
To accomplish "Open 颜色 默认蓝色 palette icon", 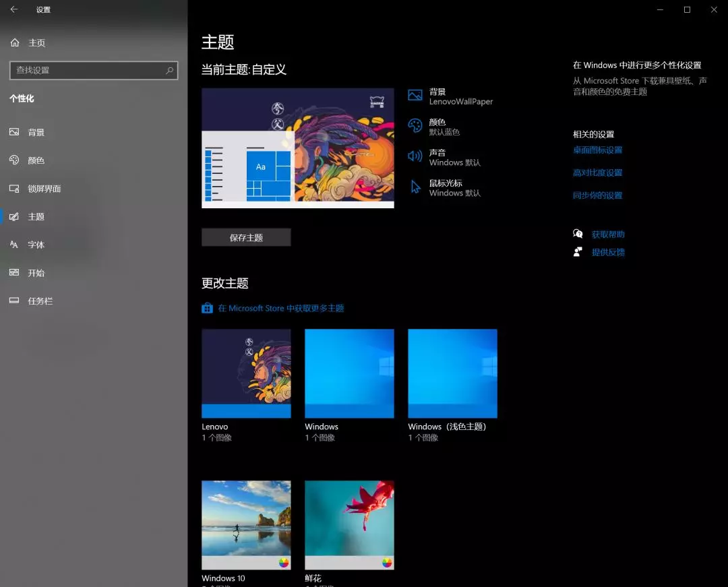I will [x=415, y=126].
